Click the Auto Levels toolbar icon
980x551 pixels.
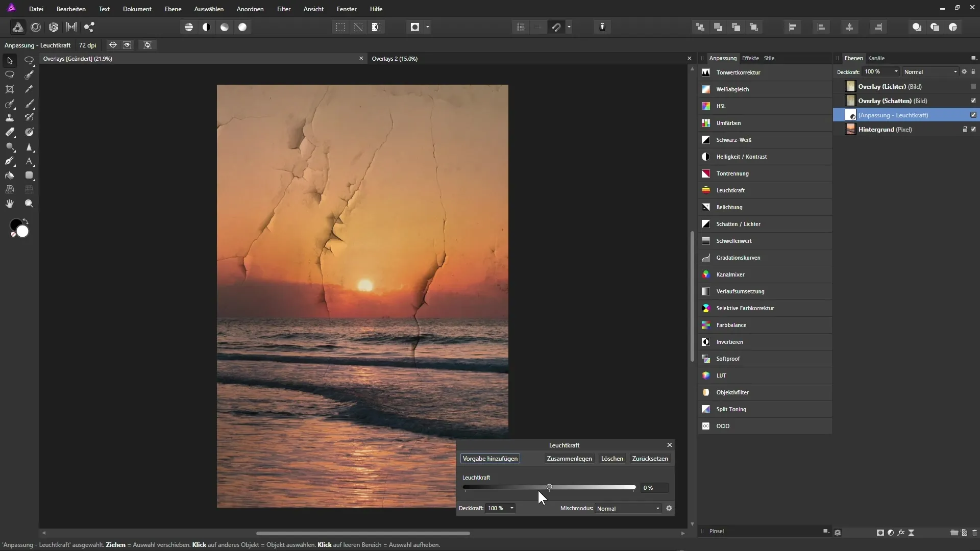pyautogui.click(x=189, y=27)
